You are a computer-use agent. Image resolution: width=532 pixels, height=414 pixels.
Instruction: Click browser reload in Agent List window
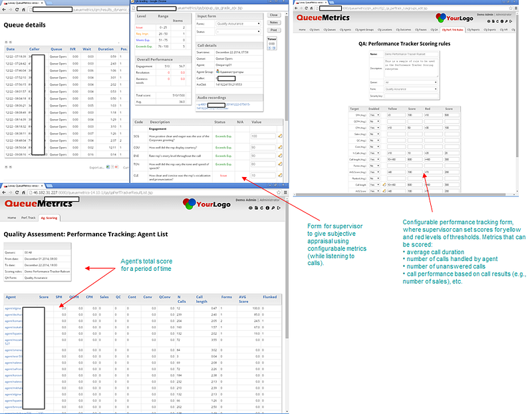17,192
